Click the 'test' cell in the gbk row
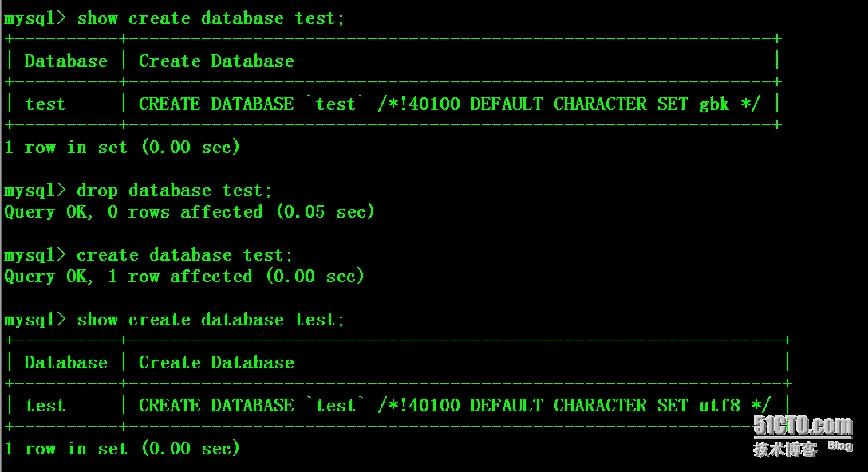Screen dimensions: 868x472 click(45, 104)
